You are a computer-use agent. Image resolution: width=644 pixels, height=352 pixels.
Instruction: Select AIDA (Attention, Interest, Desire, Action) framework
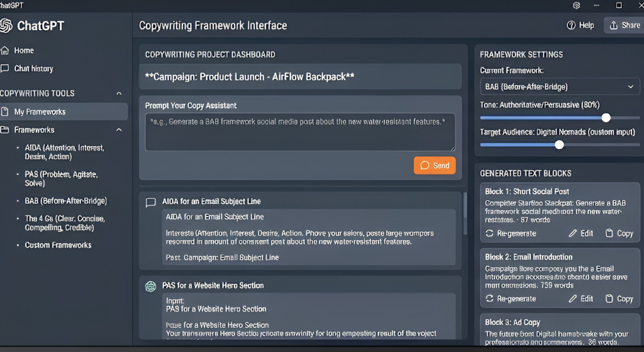[x=65, y=152]
